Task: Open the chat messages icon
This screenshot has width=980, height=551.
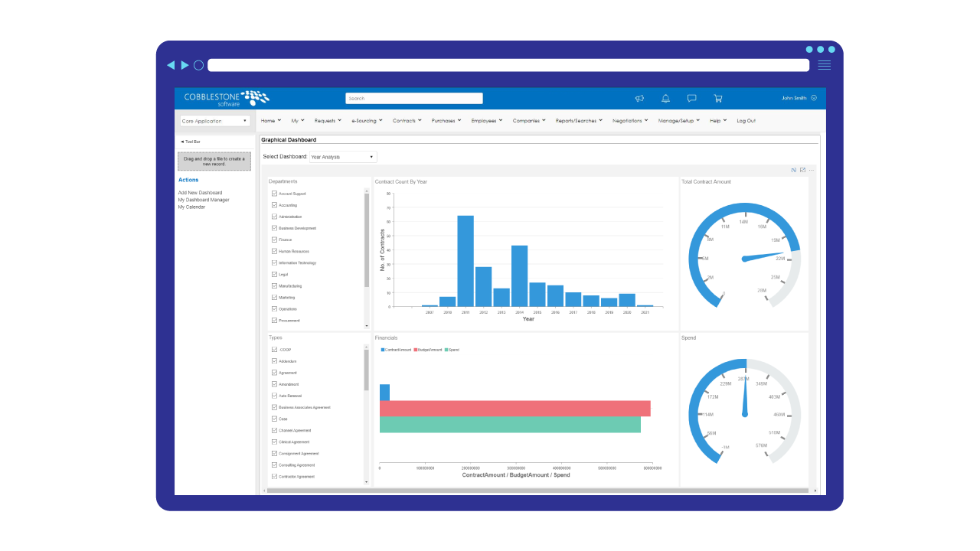Action: coord(692,98)
